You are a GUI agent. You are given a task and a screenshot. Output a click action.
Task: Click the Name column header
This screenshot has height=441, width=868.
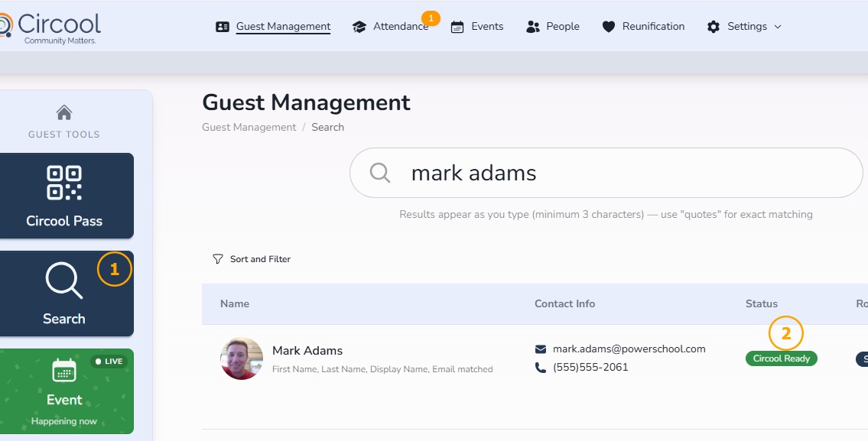[x=235, y=303]
